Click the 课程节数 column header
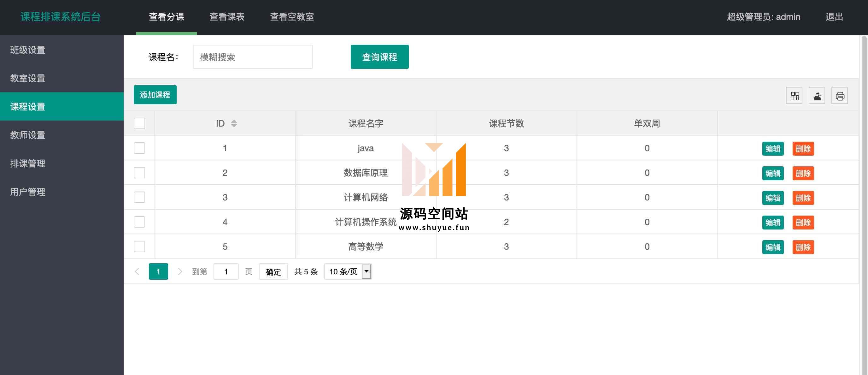Viewport: 868px width, 375px height. coord(506,123)
